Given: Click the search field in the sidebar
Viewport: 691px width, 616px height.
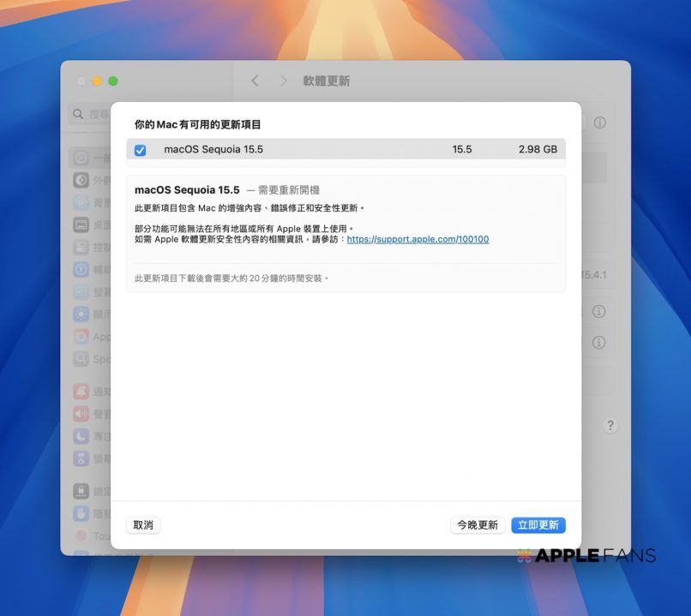Looking at the screenshot, I should [x=90, y=114].
